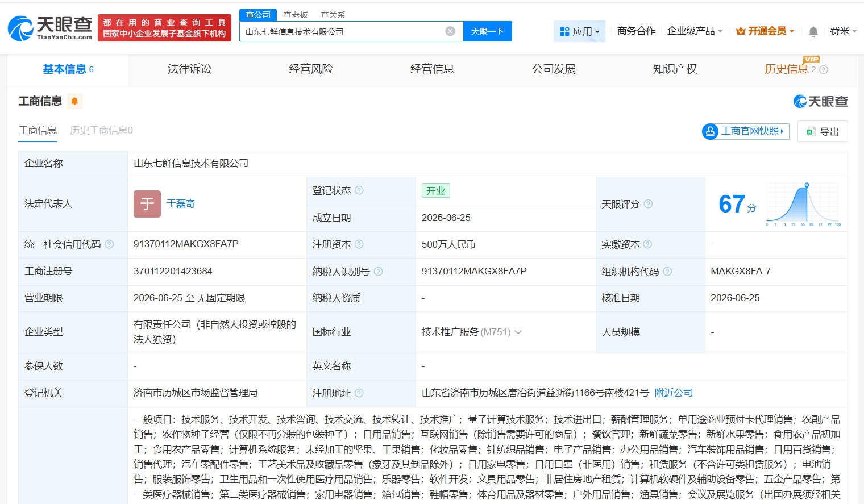Select the 查关系 search tab
The height and width of the screenshot is (504, 864).
click(333, 15)
